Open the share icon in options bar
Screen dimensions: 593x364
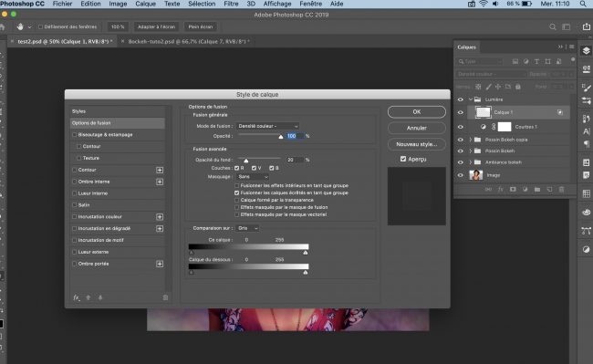pos(586,26)
